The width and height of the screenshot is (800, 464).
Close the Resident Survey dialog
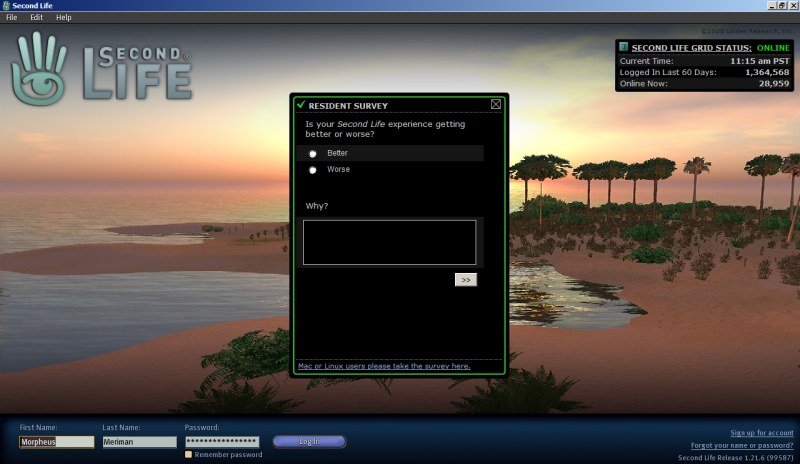click(495, 104)
